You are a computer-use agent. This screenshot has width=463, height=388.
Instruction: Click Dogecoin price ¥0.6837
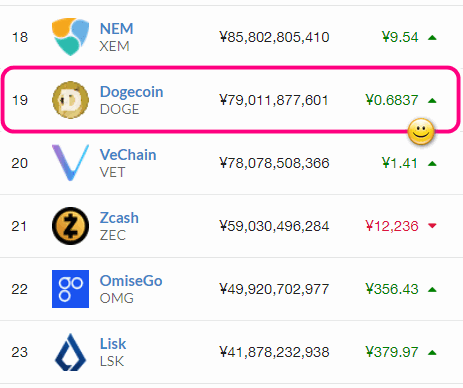pos(392,100)
